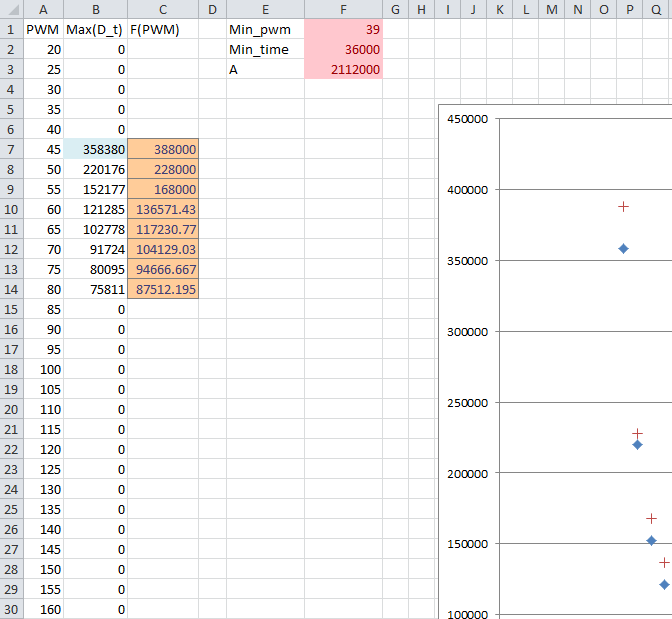Click blue diamond marker near 358000
Image resolution: width=672 pixels, height=619 pixels.
pyautogui.click(x=623, y=248)
